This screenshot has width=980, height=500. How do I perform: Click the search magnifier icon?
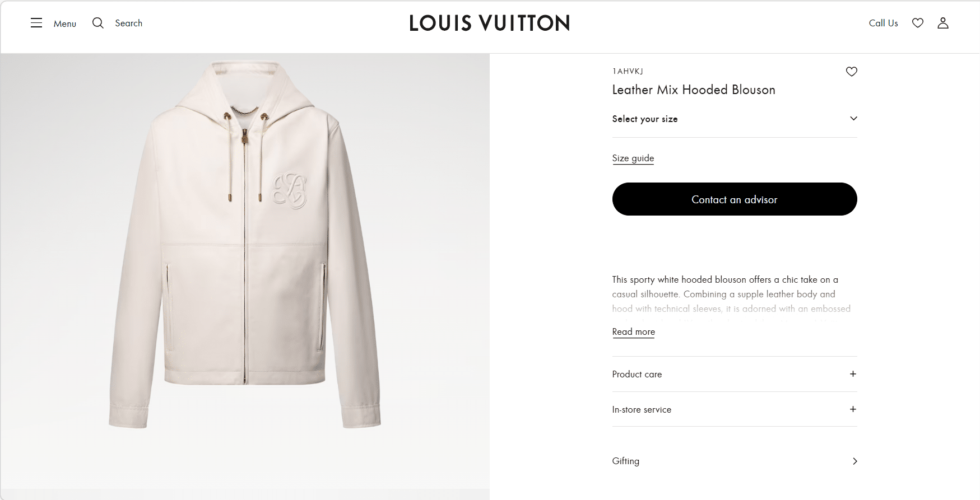[x=98, y=23]
